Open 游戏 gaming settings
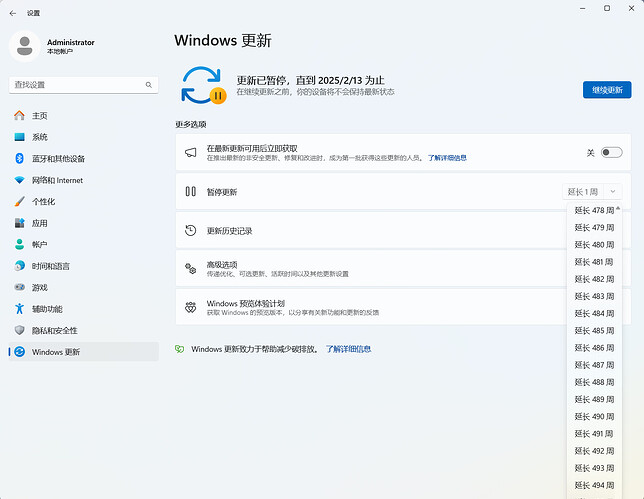The image size is (644, 499). (83, 287)
